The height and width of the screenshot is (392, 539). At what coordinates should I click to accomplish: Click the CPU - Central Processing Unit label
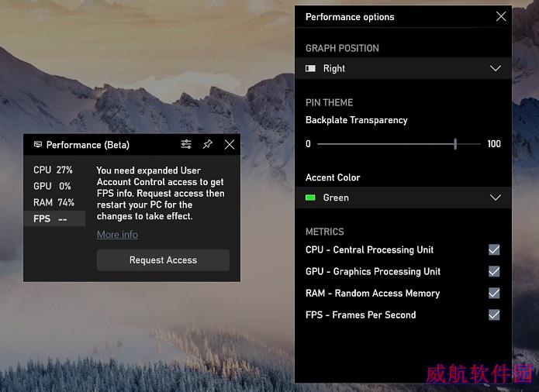point(369,249)
